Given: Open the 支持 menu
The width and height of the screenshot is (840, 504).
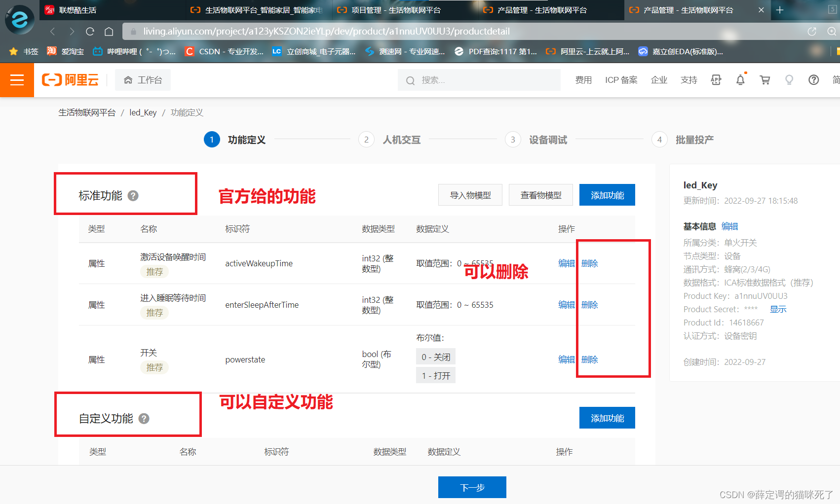Looking at the screenshot, I should point(688,80).
